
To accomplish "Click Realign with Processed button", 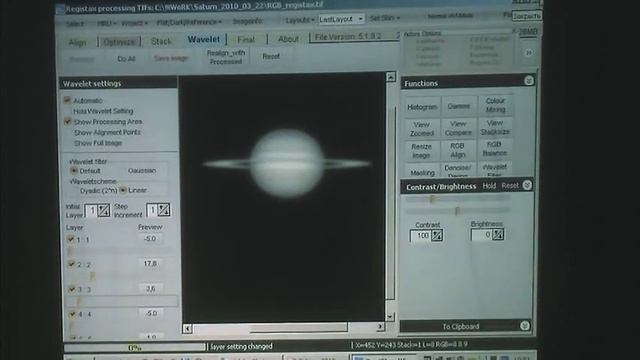I will pos(226,57).
